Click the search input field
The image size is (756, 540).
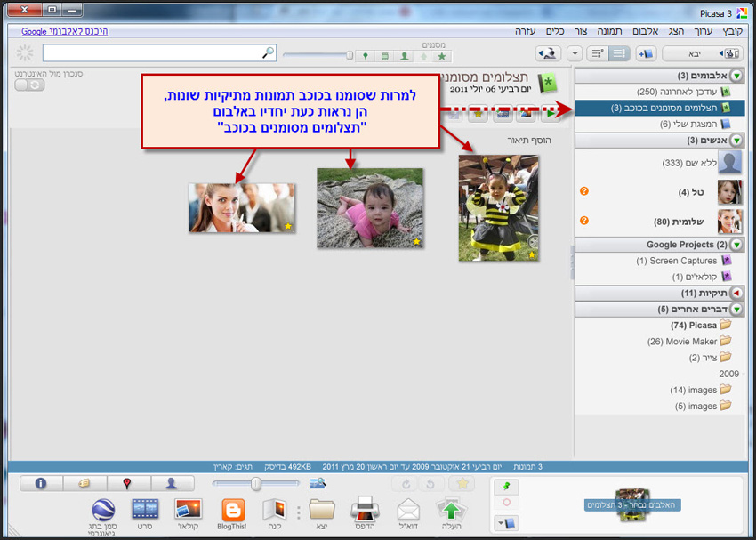(159, 53)
